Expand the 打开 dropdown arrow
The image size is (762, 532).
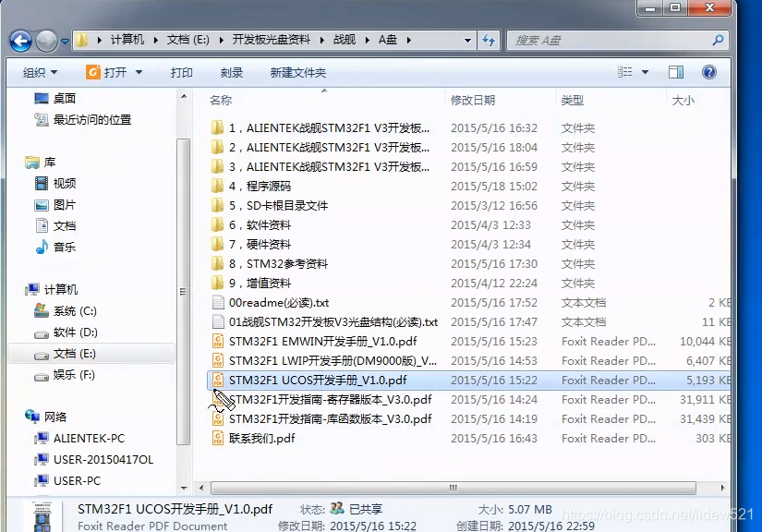pos(139,72)
